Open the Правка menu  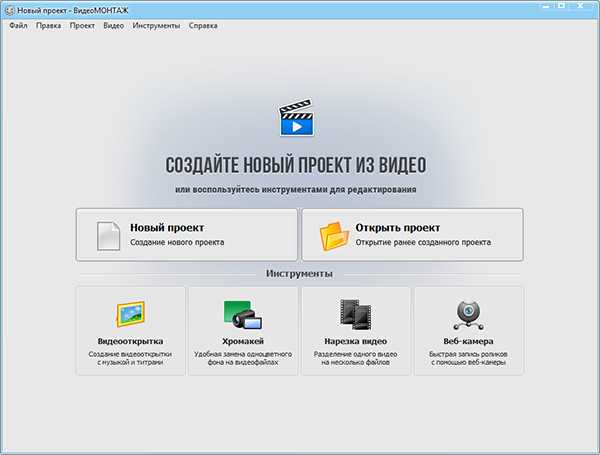tap(48, 26)
